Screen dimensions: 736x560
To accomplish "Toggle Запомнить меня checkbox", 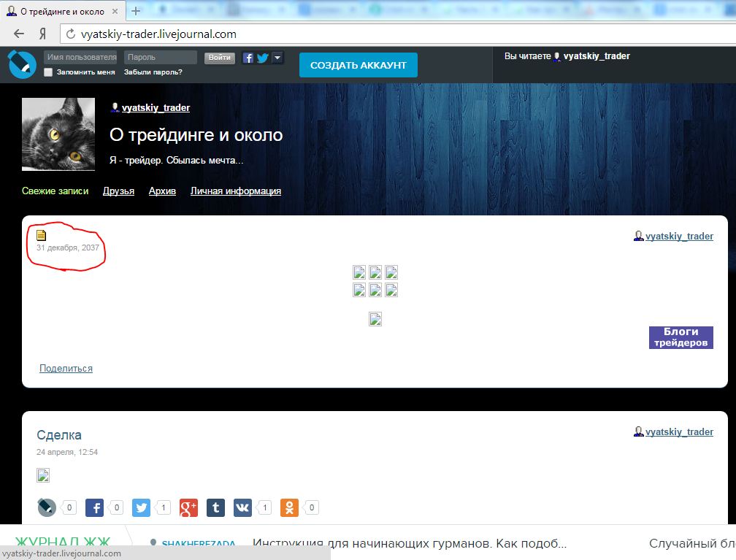I will tap(48, 72).
